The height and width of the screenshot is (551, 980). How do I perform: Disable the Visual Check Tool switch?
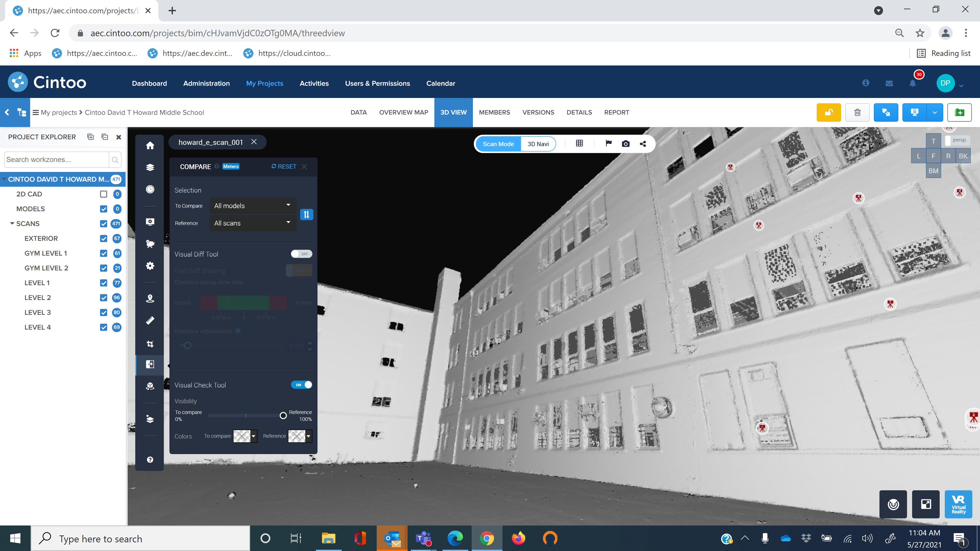[301, 385]
